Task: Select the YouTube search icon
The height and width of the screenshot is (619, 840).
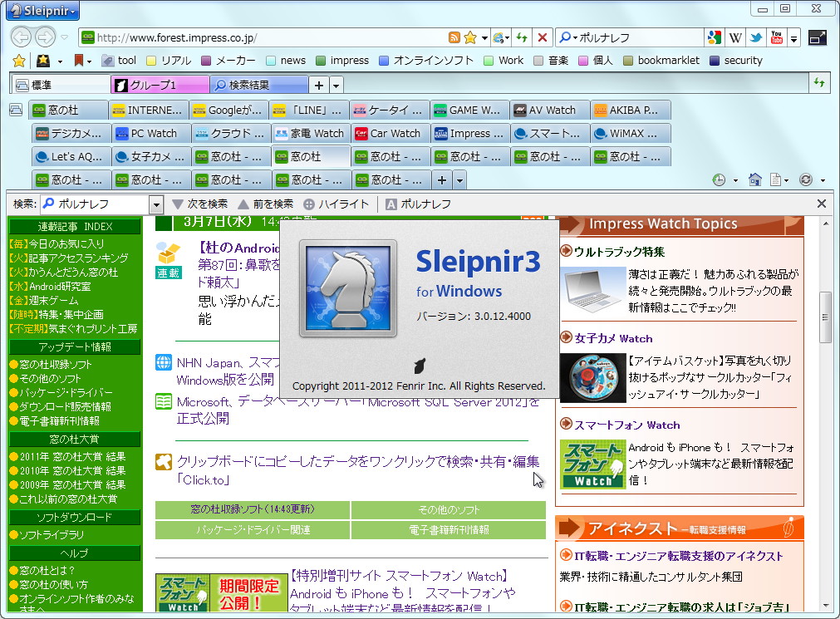Action: tap(777, 37)
